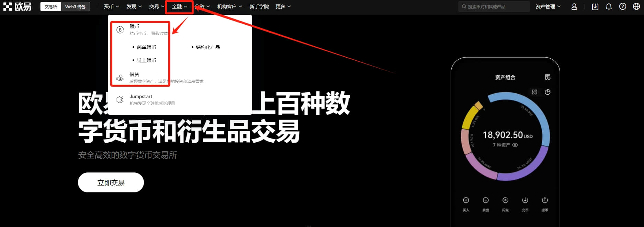Click the OKX logo in header
Screen dimensions: 644x227
click(18, 7)
